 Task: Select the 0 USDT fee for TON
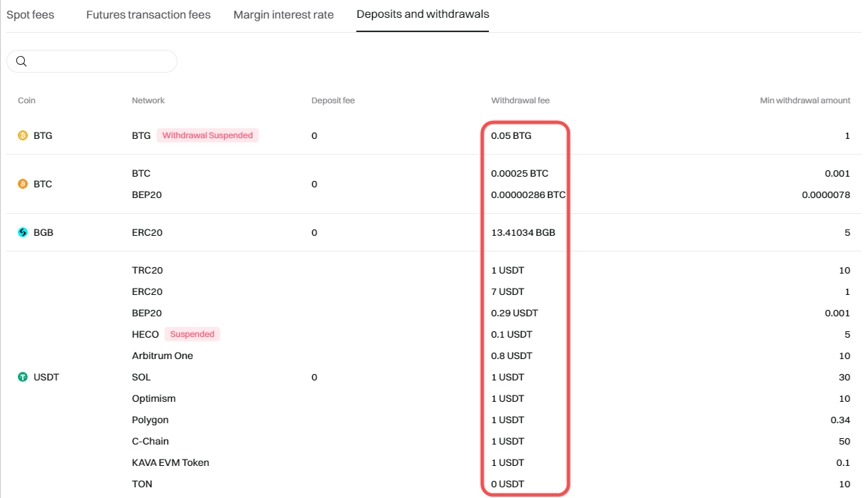[x=507, y=484]
